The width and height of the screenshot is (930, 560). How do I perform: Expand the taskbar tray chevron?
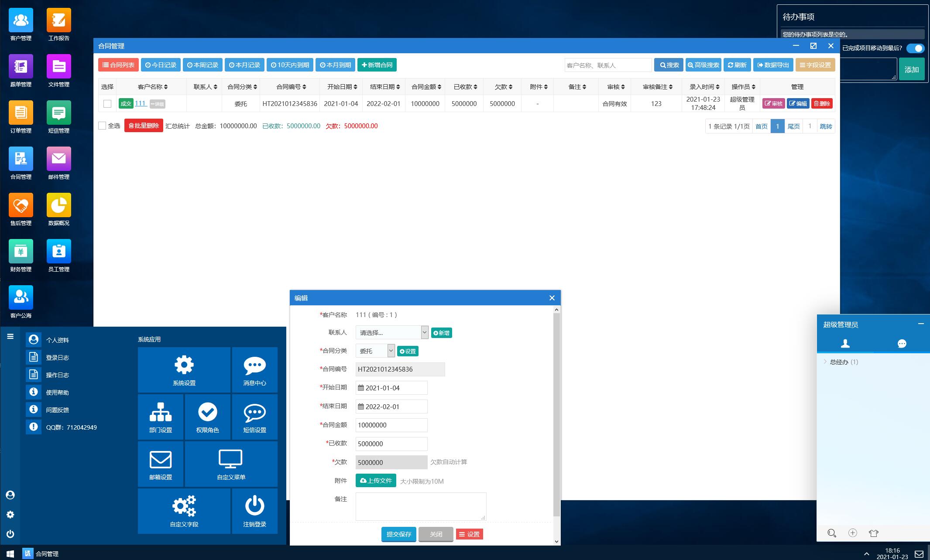[866, 554]
